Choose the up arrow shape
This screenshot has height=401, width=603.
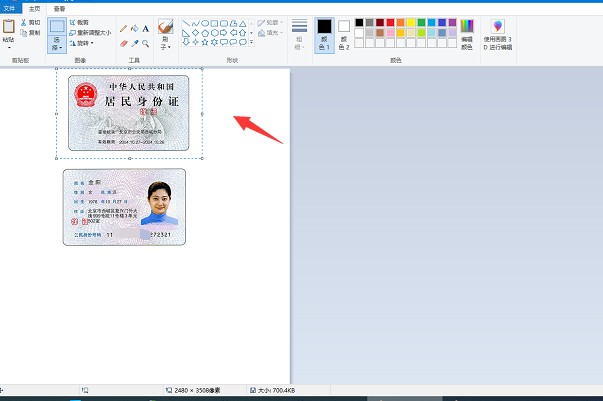coord(243,33)
